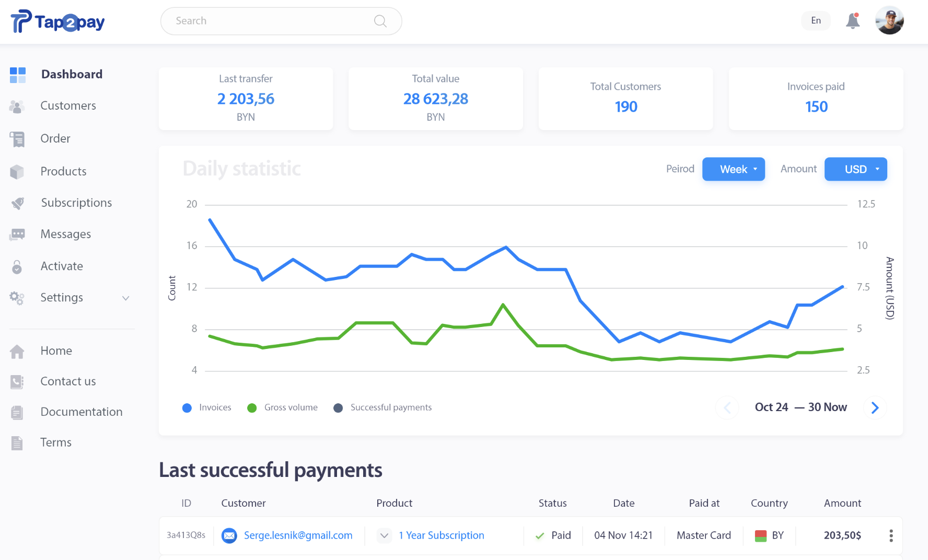Open Serge.lesnik@gmail.com customer link
928x560 pixels.
298,535
